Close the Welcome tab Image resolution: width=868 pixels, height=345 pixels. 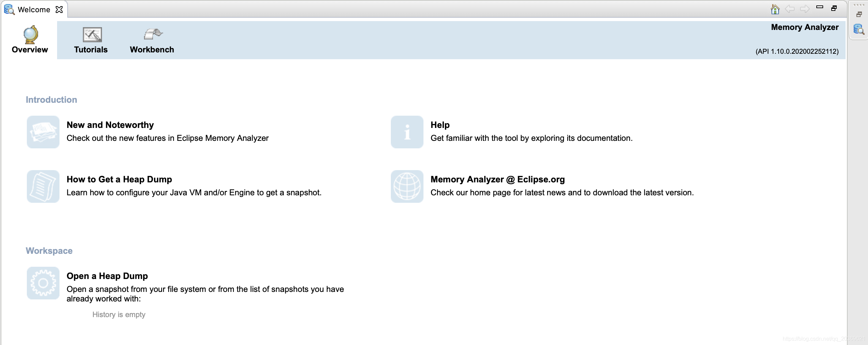pos(59,10)
